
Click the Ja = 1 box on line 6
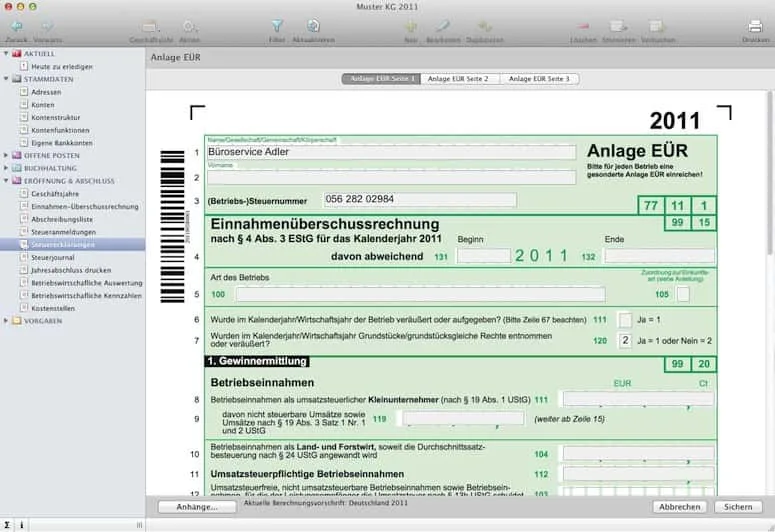[625, 320]
